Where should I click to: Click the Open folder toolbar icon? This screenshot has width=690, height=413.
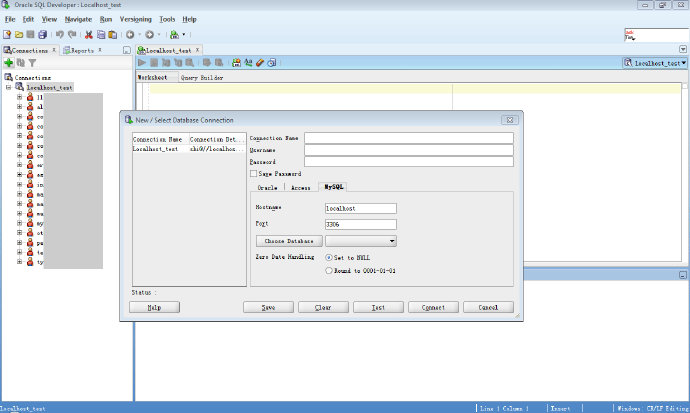[19, 34]
